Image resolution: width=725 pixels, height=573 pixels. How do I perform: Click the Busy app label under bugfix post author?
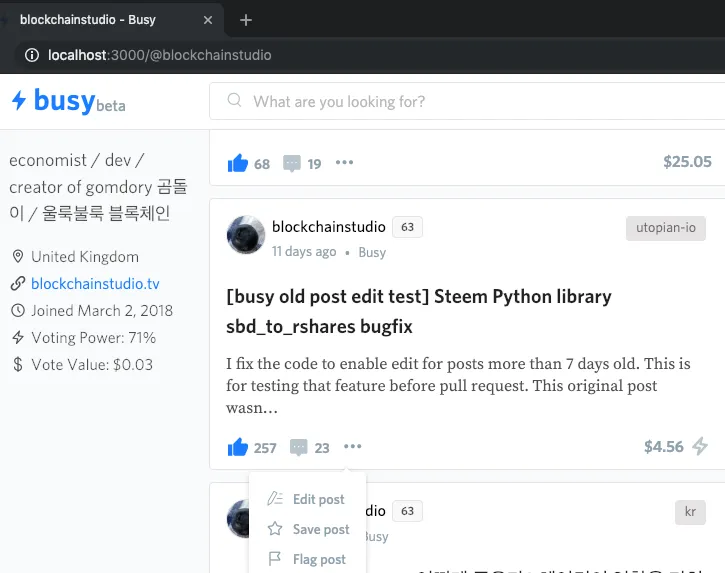point(372,252)
